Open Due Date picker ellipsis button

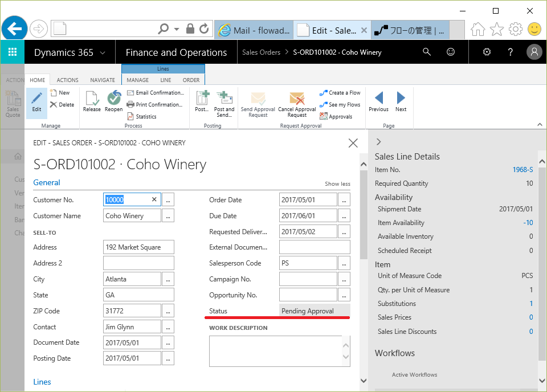pyautogui.click(x=344, y=216)
